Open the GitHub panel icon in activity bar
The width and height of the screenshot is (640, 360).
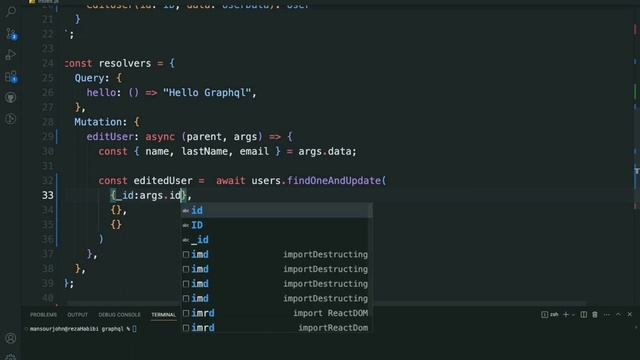pos(11,98)
